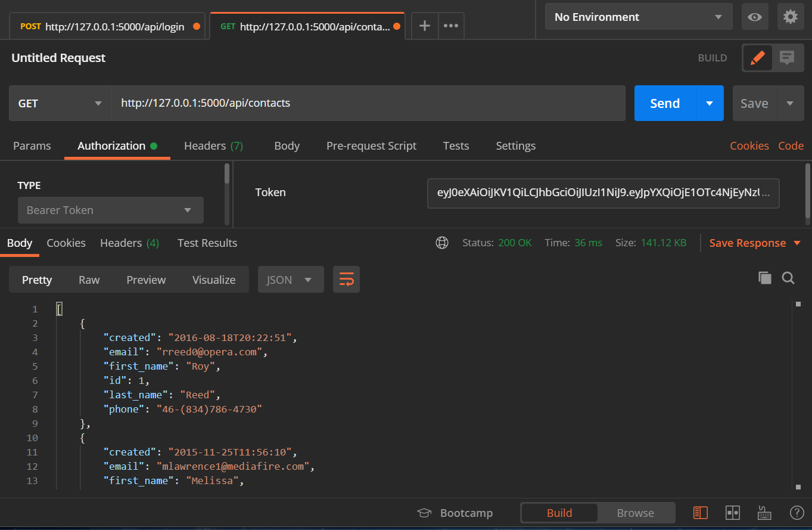This screenshot has width=812, height=530.
Task: Open Bootcamp graduation cap icon
Action: point(424,513)
